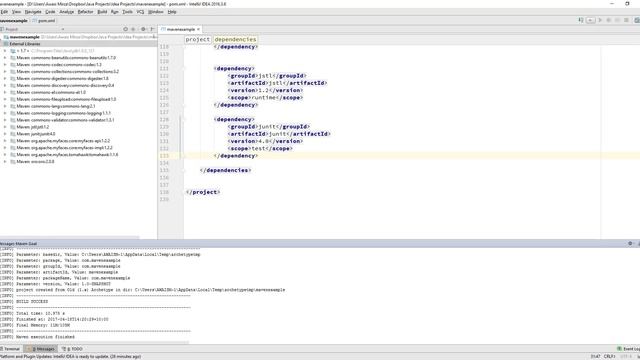
Task: Click the pom.xml file icon in breadcrumb
Action: [x=35, y=20]
